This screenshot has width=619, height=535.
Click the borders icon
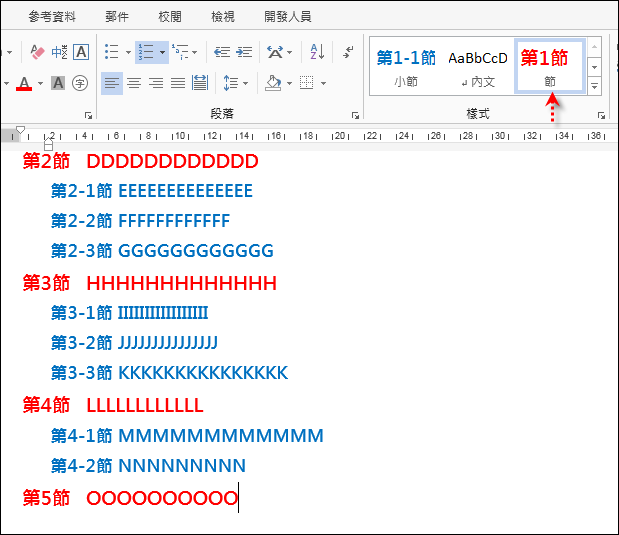(307, 83)
